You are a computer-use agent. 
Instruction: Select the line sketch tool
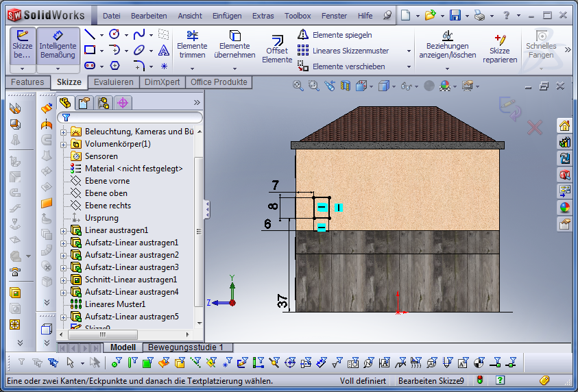click(90, 34)
